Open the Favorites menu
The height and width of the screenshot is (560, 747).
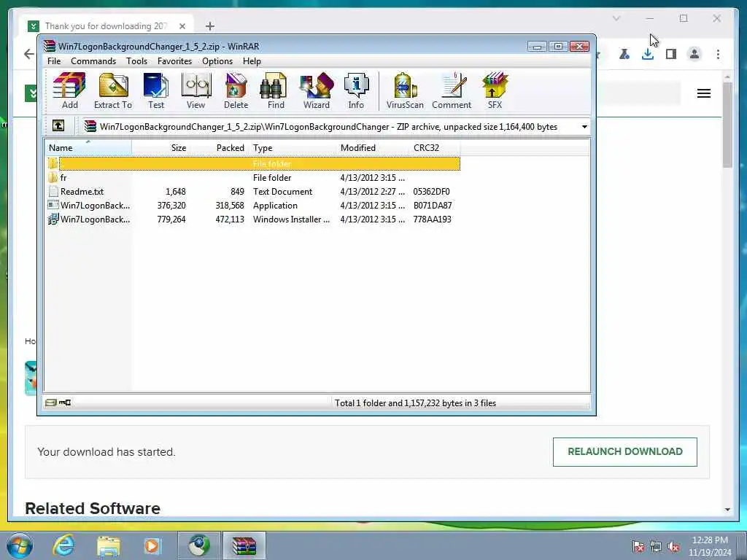(x=174, y=61)
